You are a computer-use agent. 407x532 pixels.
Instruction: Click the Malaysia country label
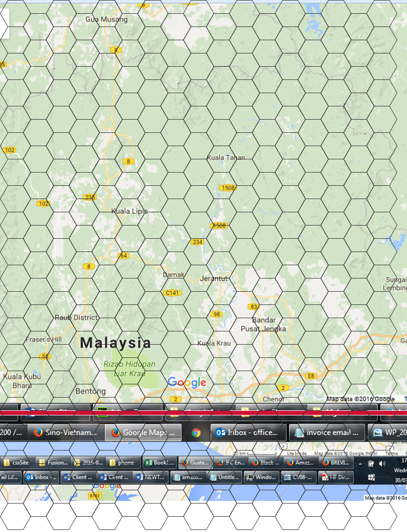115,343
